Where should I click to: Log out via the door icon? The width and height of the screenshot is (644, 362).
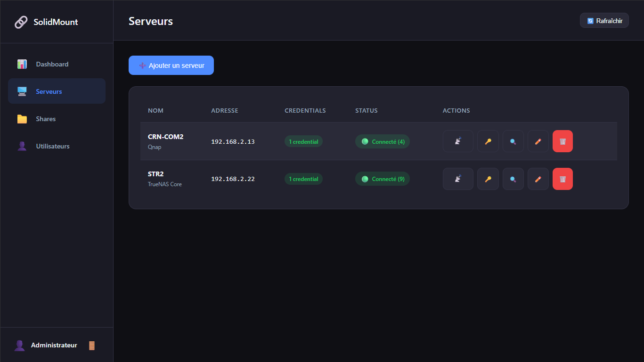pyautogui.click(x=91, y=345)
